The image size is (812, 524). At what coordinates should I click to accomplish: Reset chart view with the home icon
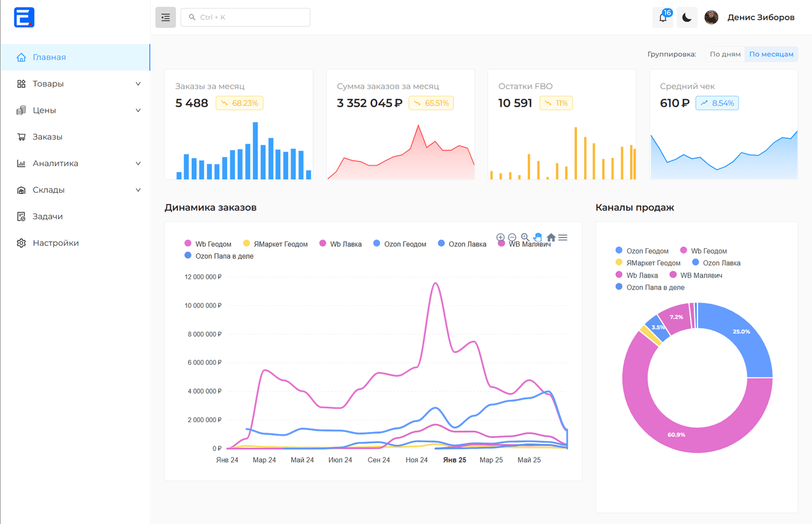[550, 237]
